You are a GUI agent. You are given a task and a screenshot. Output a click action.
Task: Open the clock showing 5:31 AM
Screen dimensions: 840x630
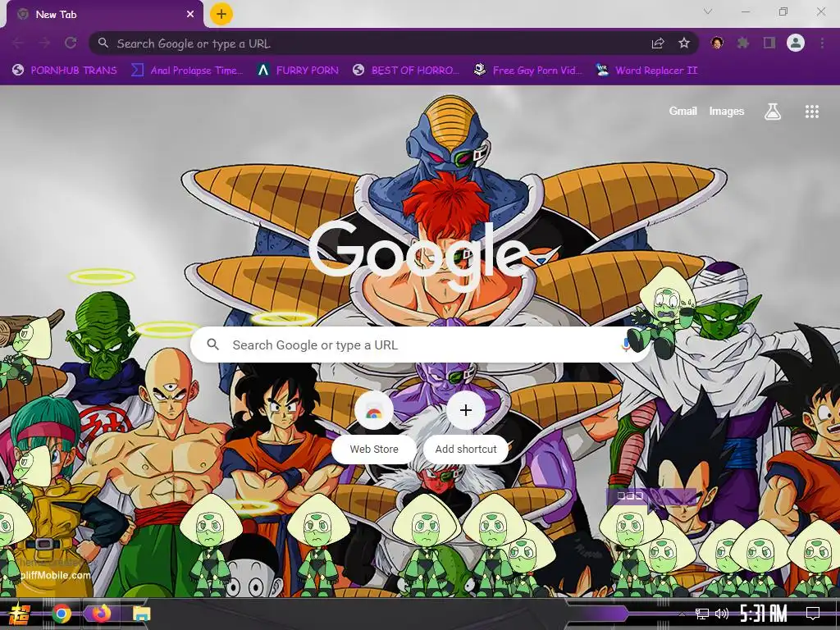click(x=764, y=614)
